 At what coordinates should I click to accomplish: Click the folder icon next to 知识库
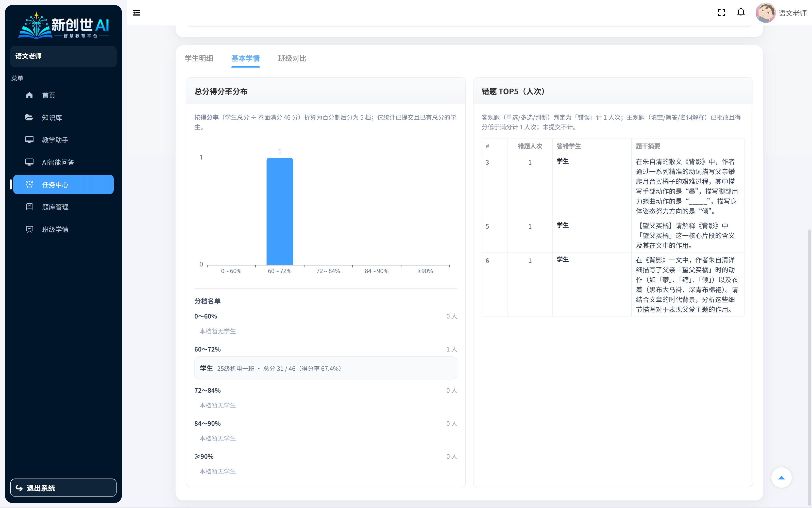tap(29, 118)
